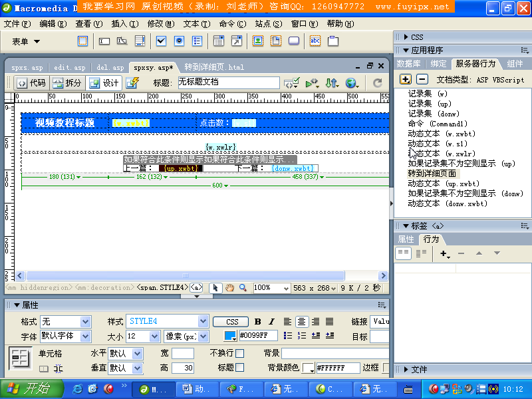The width and height of the screenshot is (532, 399).
Task: Insert a Label form element
Action: tap(315, 41)
